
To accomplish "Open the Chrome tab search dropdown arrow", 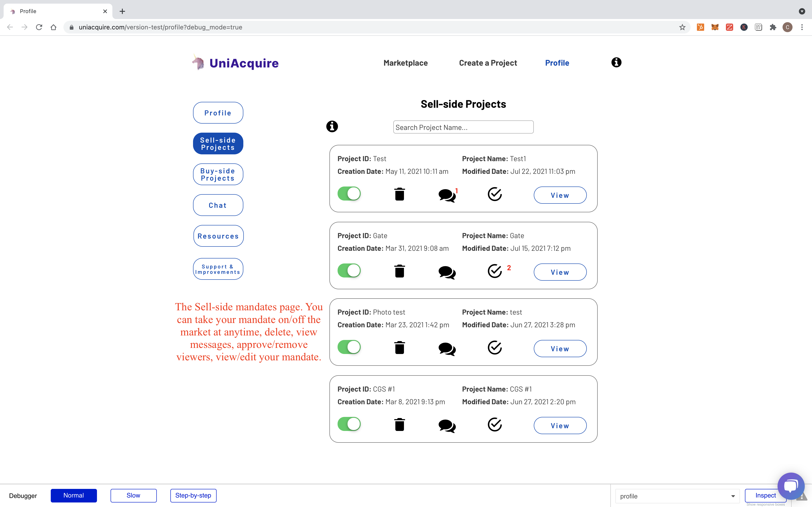I will (802, 11).
